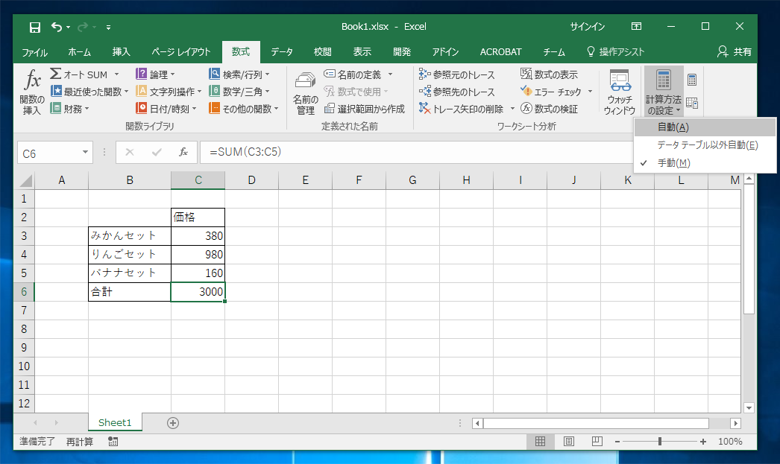The height and width of the screenshot is (464, 780).
Task: Click Create from Selection (選択範囲から作成)
Action: tap(364, 108)
